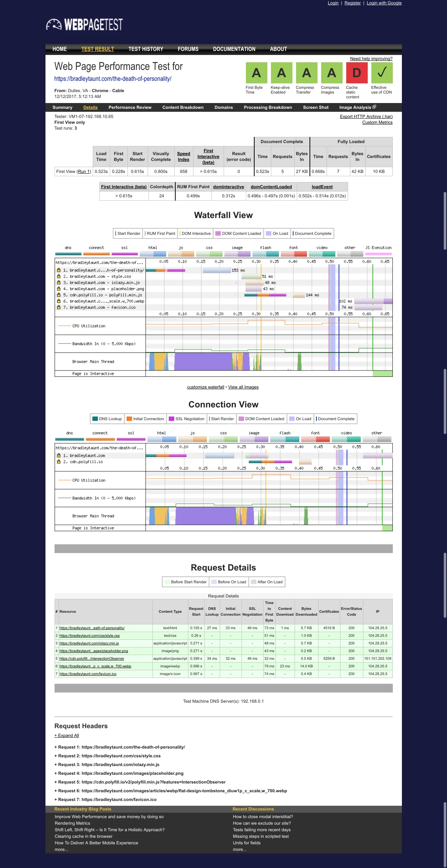Click the Compress Transfer grade A badge

pos(306,73)
